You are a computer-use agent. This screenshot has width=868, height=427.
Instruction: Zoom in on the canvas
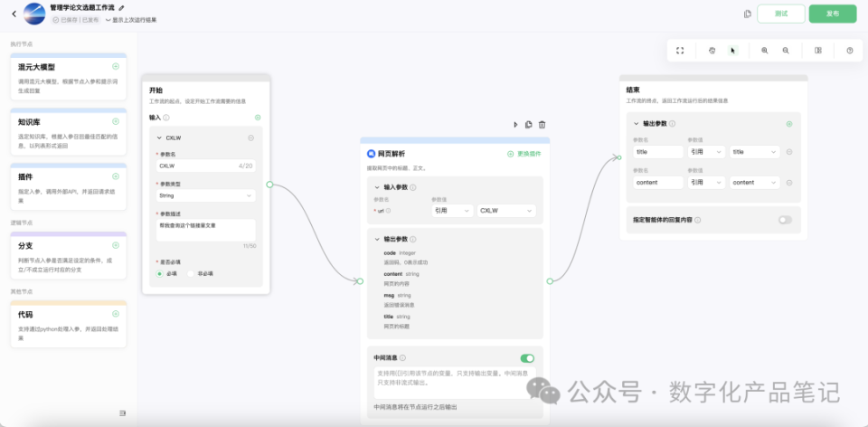point(765,51)
